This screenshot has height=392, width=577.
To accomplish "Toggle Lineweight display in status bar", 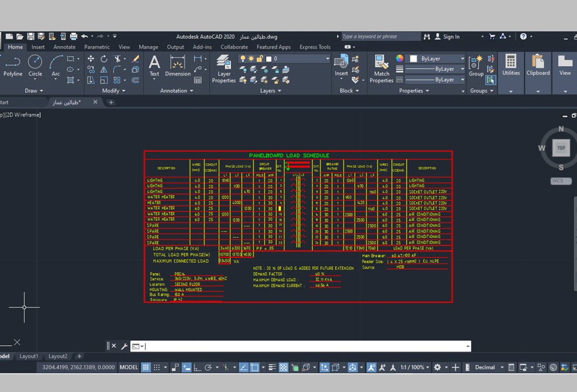I will (x=273, y=367).
